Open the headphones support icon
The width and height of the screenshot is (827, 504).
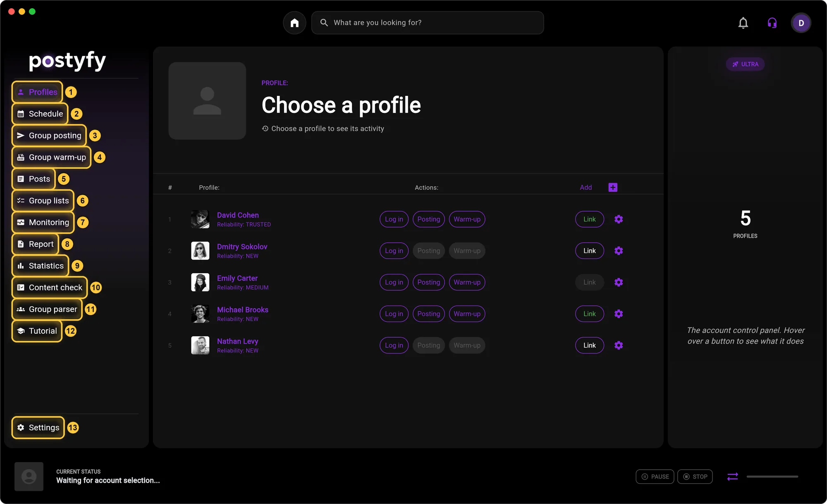pyautogui.click(x=772, y=23)
